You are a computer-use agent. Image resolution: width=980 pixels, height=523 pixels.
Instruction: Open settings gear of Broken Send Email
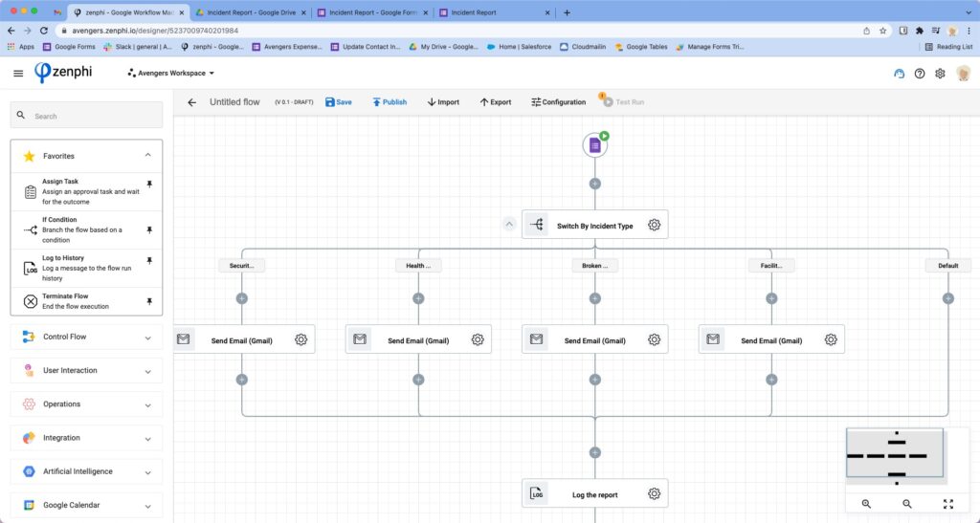click(654, 339)
